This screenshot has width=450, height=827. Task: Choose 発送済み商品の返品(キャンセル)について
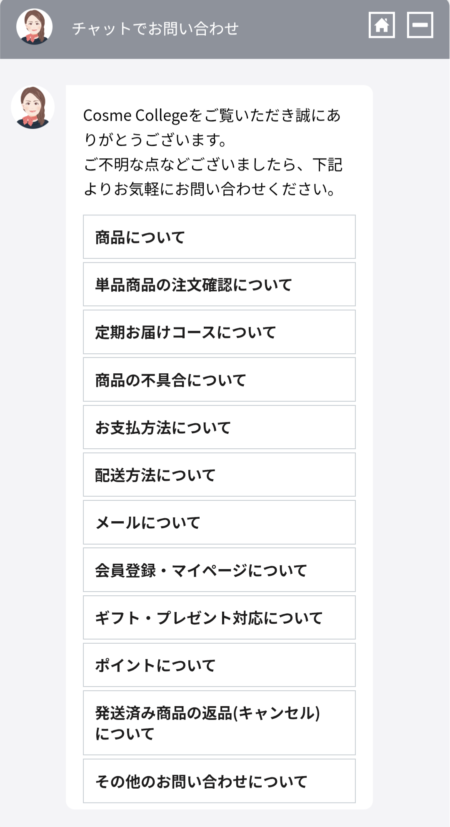point(219,723)
